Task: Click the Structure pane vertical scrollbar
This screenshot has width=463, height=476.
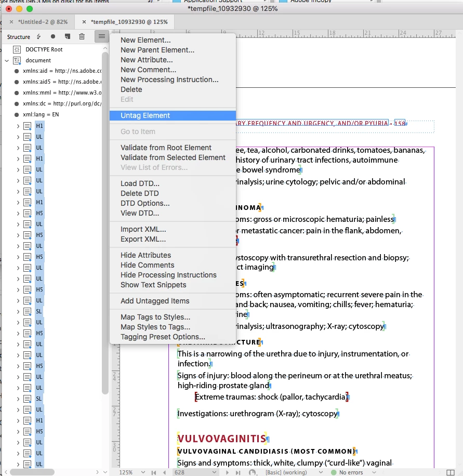Action: (x=105, y=223)
